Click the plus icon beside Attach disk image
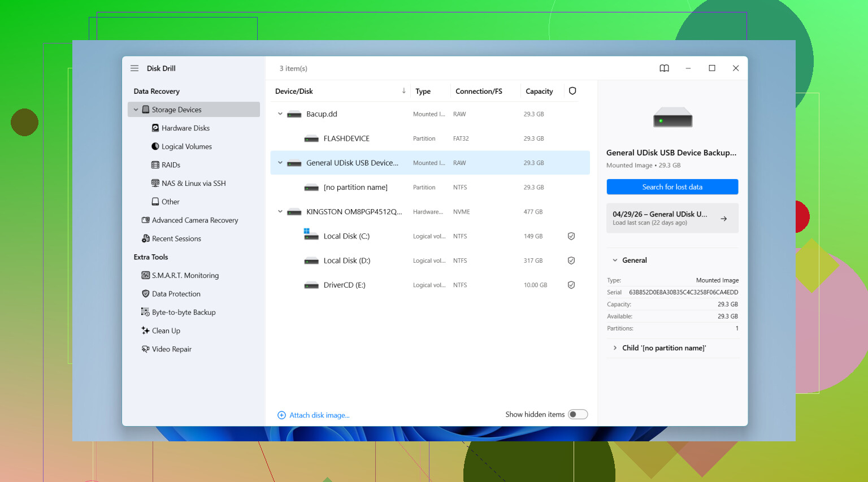 click(x=281, y=415)
